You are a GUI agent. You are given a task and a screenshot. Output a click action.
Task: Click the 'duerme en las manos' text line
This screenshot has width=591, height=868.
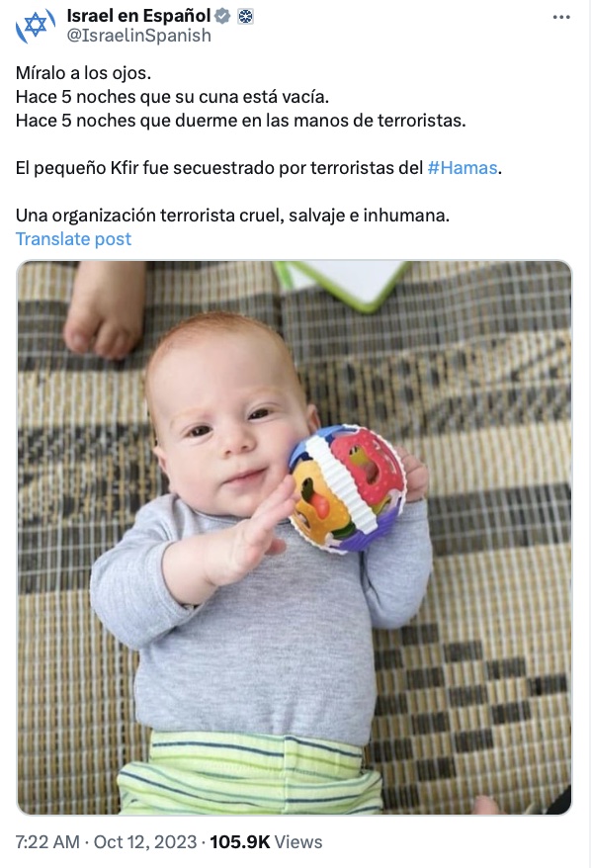click(241, 121)
